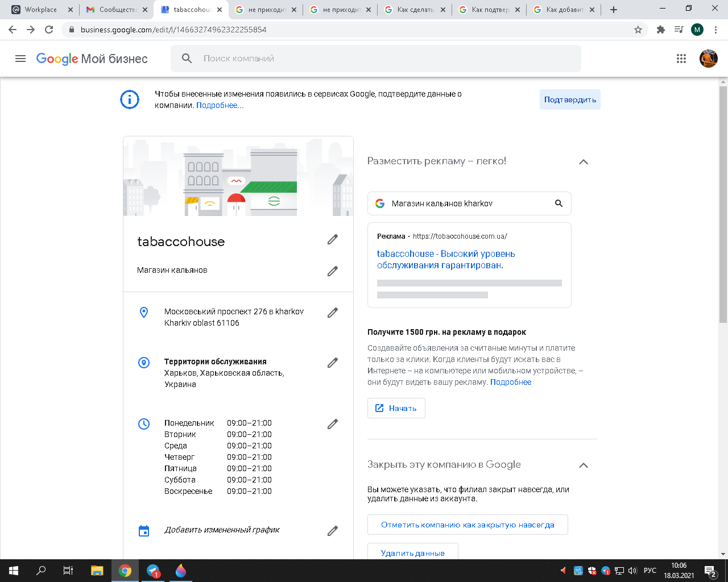Switch to the Как добавит tab
Image resolution: width=728 pixels, height=582 pixels.
pos(563,10)
